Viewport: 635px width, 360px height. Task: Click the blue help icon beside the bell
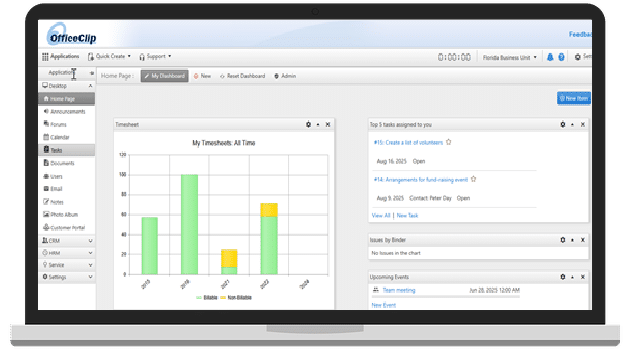tap(561, 57)
